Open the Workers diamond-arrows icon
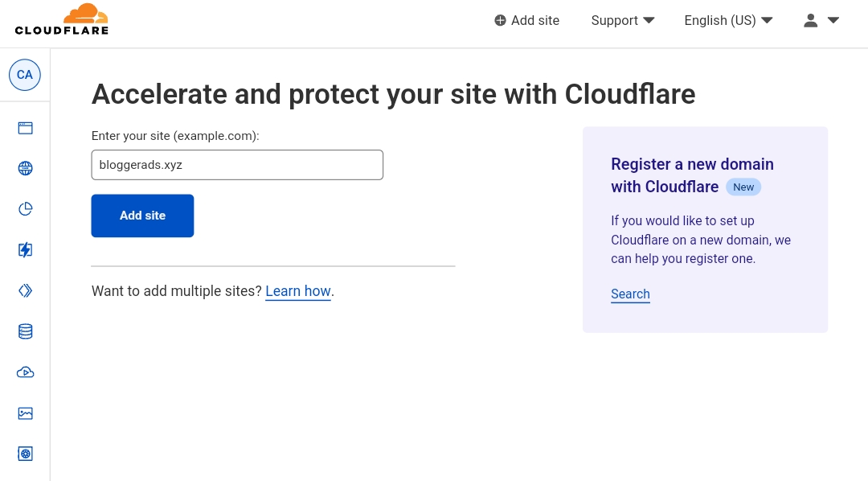The height and width of the screenshot is (481, 868). tap(26, 290)
